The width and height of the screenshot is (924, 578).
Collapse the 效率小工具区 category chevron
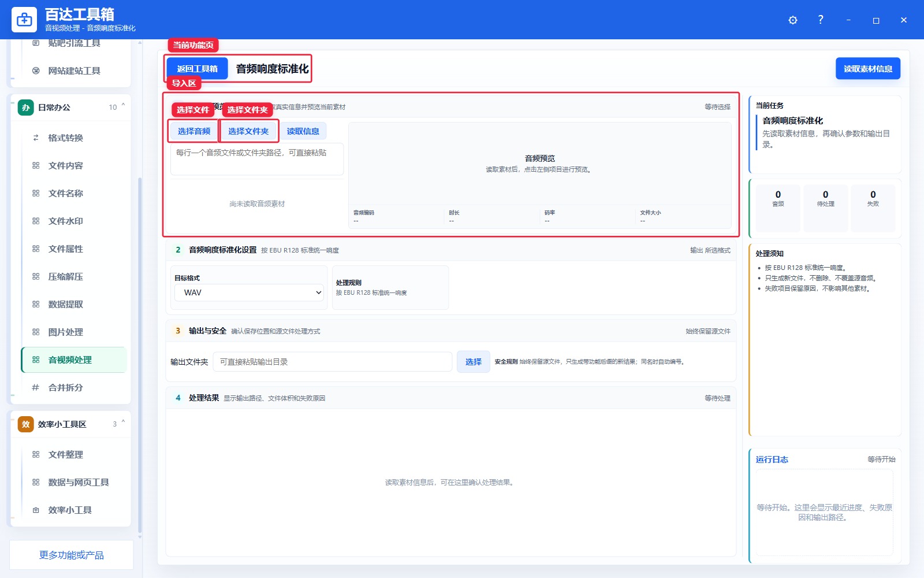pyautogui.click(x=123, y=423)
